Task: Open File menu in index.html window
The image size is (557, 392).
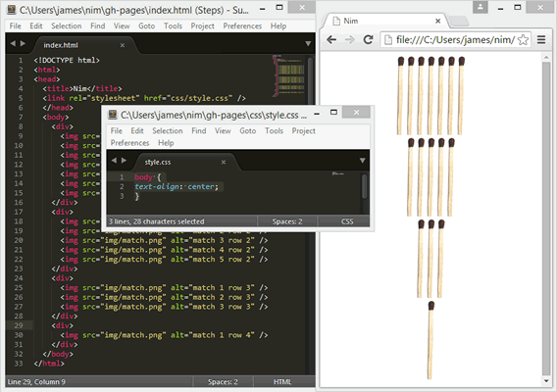Action: (15, 25)
